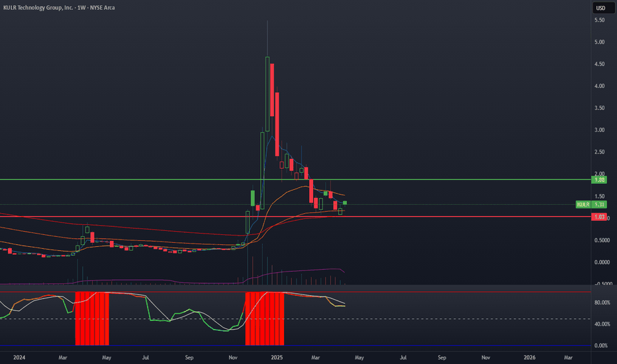
Task: Click the 5.00 price axis label
Action: tap(600, 42)
